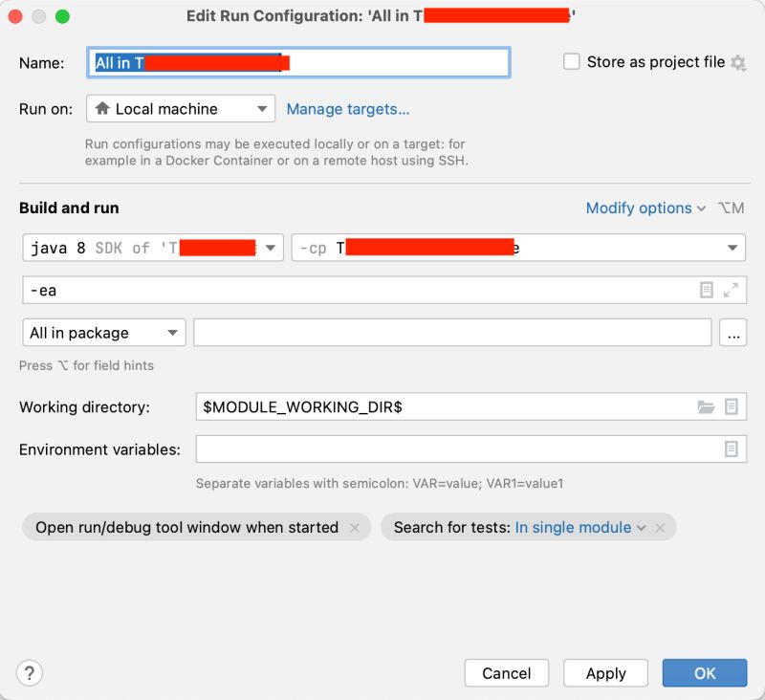Change the In single module search scope
The width and height of the screenshot is (765, 700).
click(573, 527)
